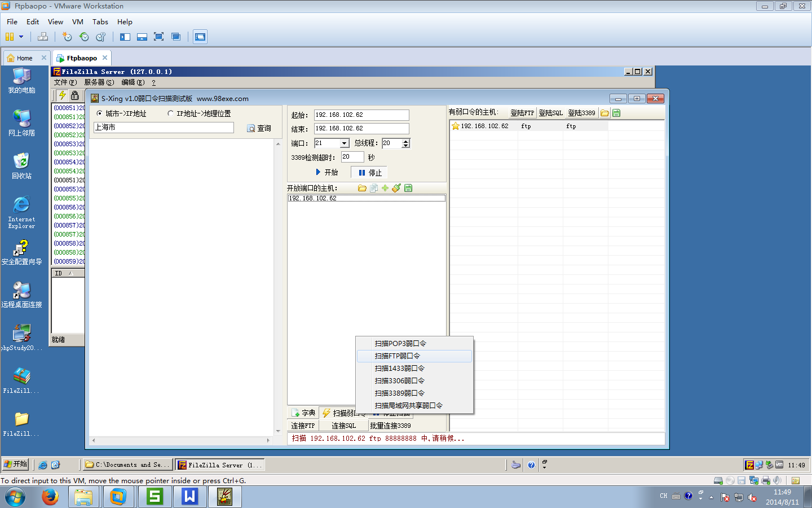
Task: Click the 结束 end IP field
Action: point(361,129)
